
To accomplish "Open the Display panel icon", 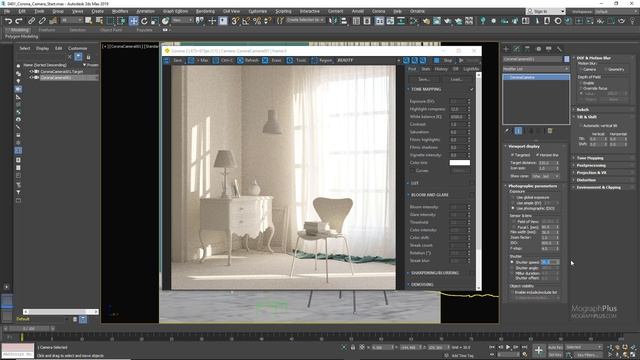I will tap(549, 49).
